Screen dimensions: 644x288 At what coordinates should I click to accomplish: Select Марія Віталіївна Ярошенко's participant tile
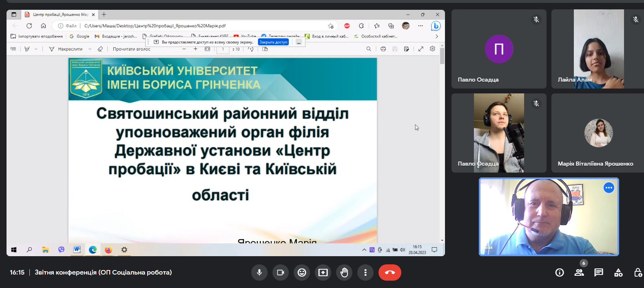pyautogui.click(x=598, y=133)
